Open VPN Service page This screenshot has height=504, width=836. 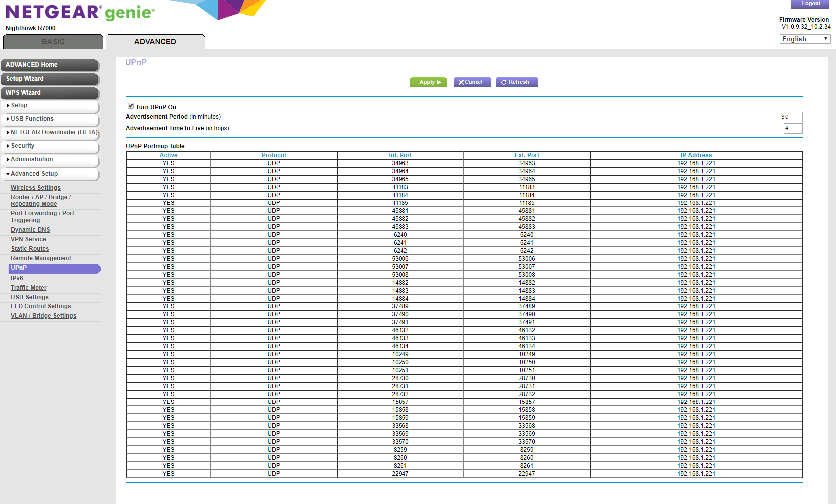28,239
